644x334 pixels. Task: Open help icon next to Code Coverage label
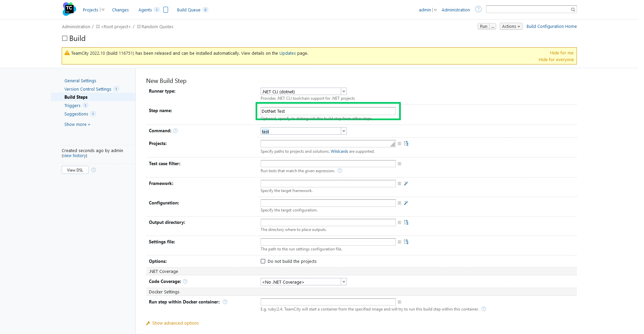coord(185,282)
